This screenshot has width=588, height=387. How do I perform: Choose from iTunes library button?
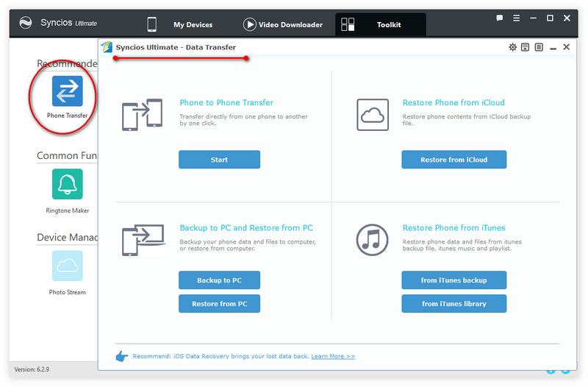[x=453, y=304]
